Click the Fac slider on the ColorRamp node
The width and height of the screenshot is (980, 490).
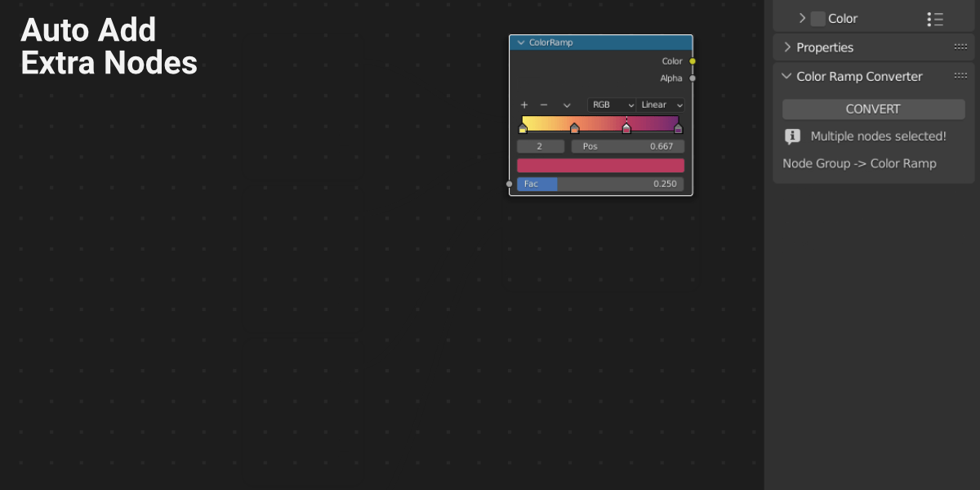tap(600, 184)
